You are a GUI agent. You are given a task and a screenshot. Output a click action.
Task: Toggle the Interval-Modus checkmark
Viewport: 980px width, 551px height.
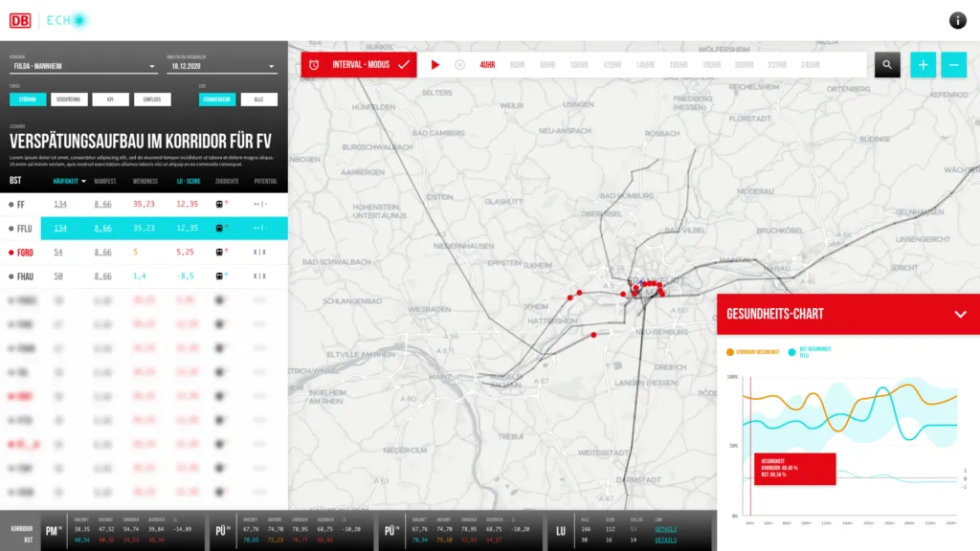click(404, 64)
